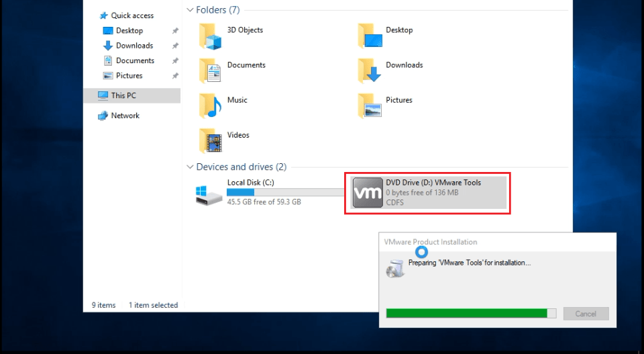Open the Videos folder icon
Viewport: 644px width, 354px height.
coord(210,141)
